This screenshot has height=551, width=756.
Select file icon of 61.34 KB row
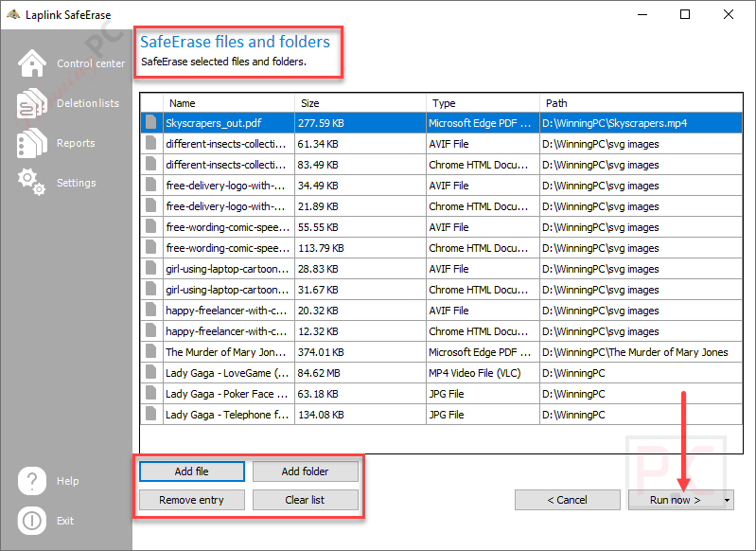(151, 143)
